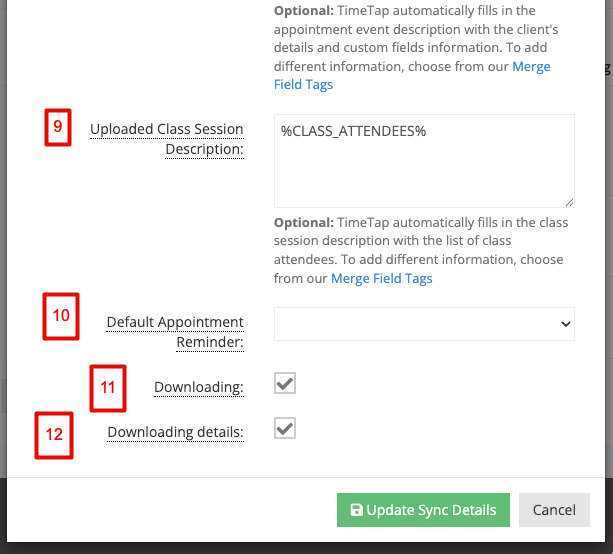Click the red annotation marker 11

point(108,388)
